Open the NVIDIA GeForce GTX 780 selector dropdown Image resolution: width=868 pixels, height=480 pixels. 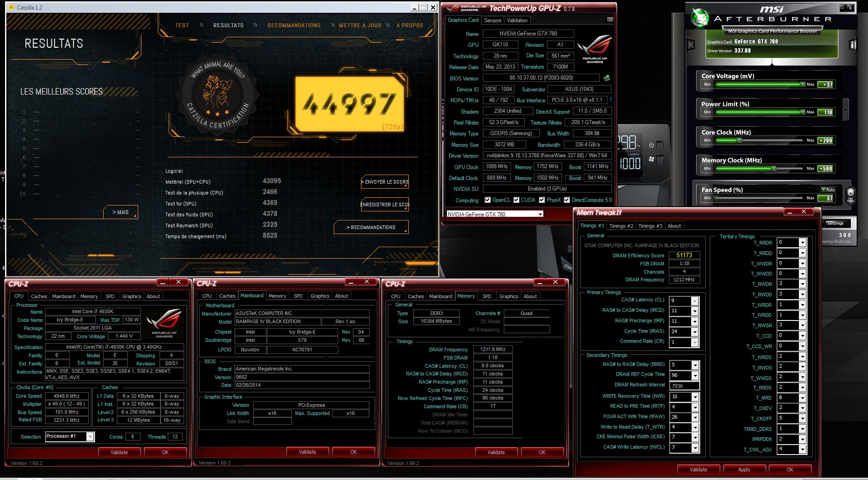point(540,214)
